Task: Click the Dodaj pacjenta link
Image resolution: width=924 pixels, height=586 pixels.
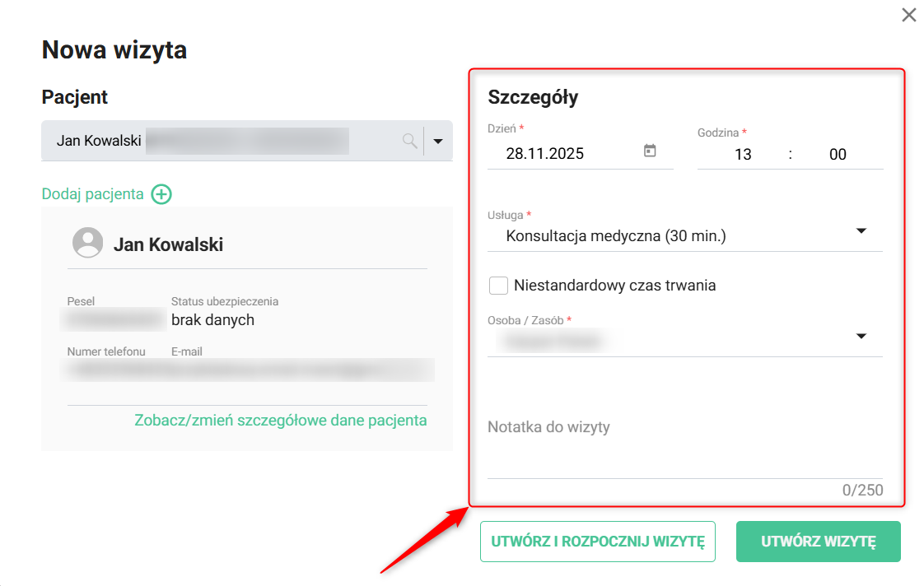Action: click(92, 194)
